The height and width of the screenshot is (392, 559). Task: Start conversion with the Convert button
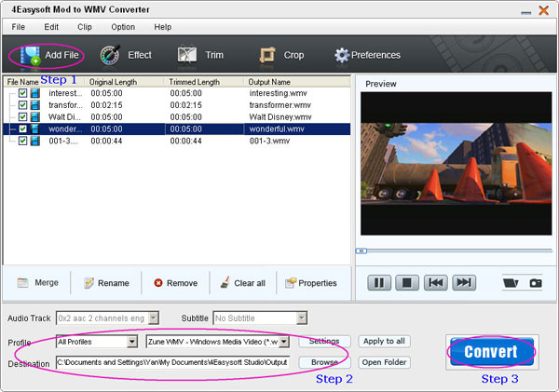tap(492, 352)
